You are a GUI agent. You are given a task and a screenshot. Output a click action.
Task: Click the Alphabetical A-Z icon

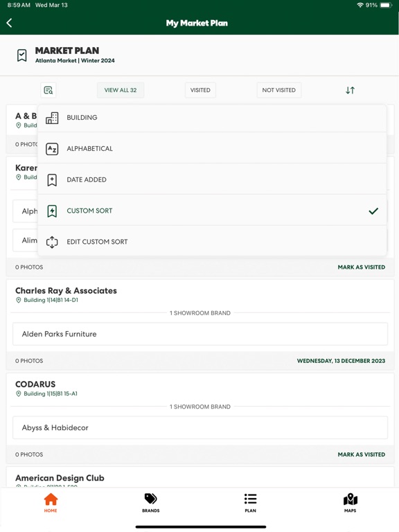point(52,149)
